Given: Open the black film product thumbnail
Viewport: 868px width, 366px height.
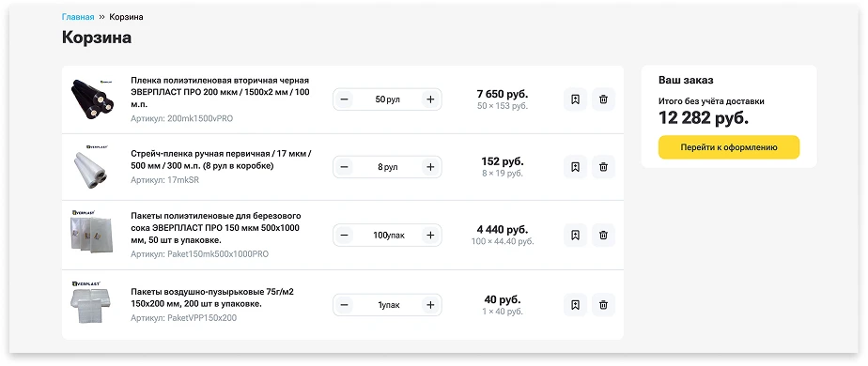Looking at the screenshot, I should tap(92, 99).
